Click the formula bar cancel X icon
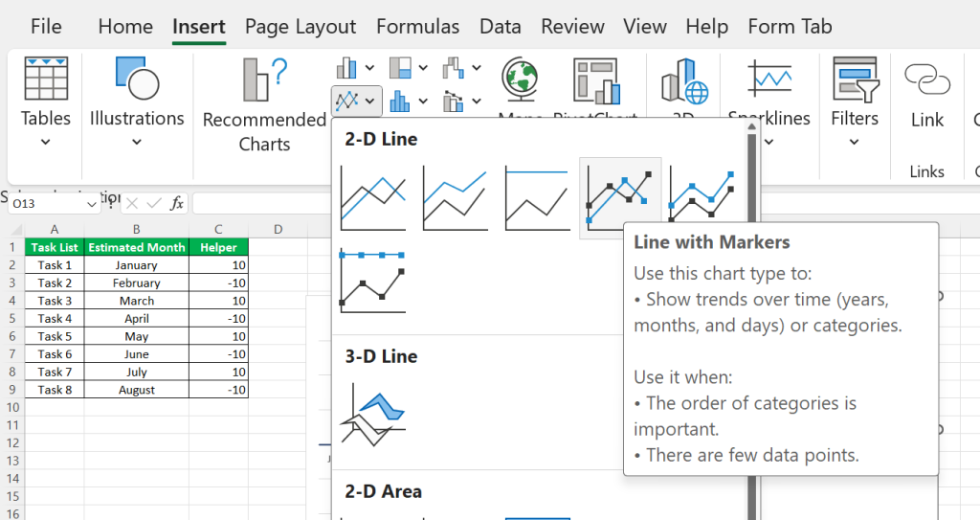 point(132,203)
